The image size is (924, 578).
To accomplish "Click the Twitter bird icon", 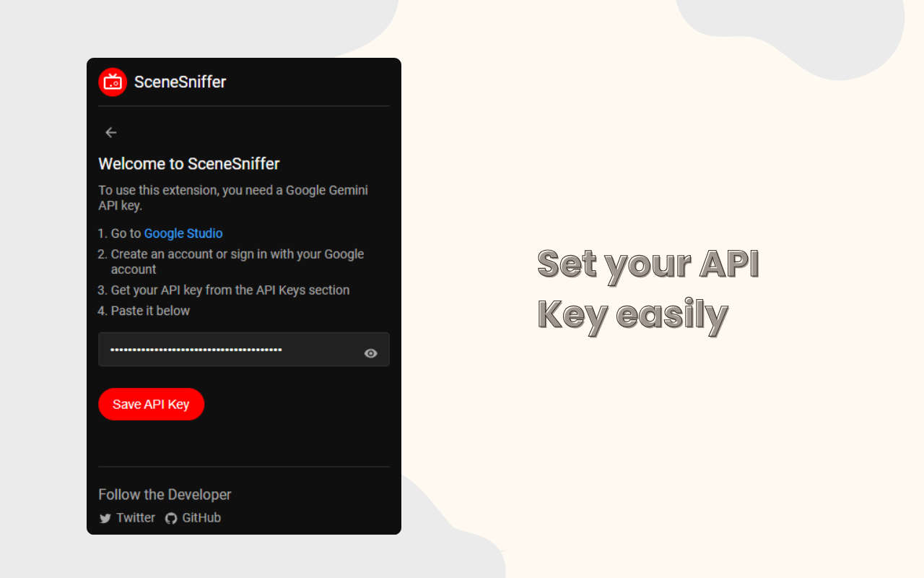I will pyautogui.click(x=105, y=518).
